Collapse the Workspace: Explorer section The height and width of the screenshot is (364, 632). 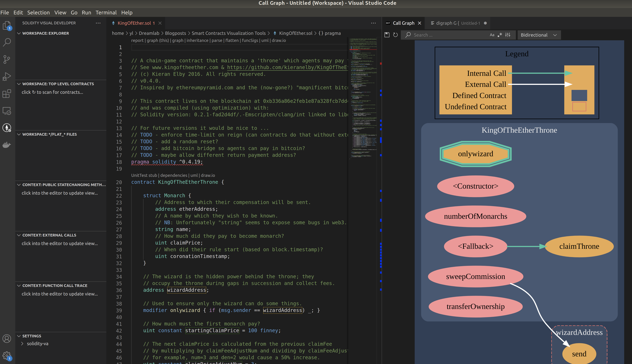point(19,33)
